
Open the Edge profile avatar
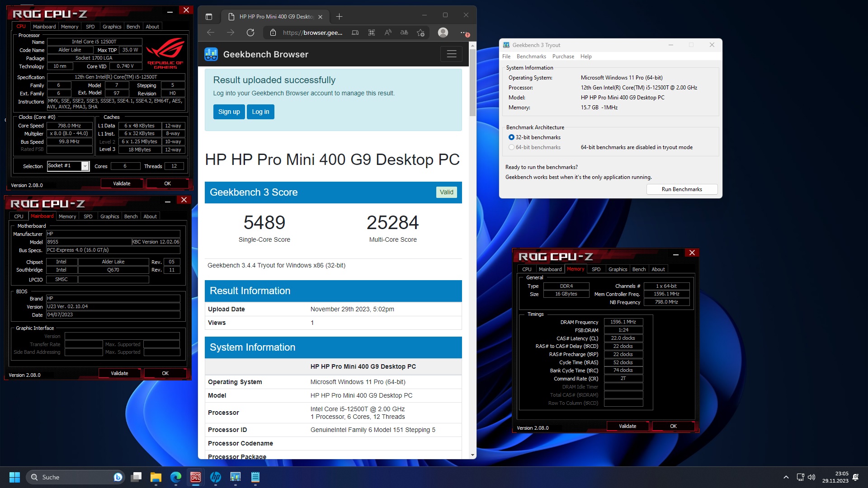click(x=443, y=33)
